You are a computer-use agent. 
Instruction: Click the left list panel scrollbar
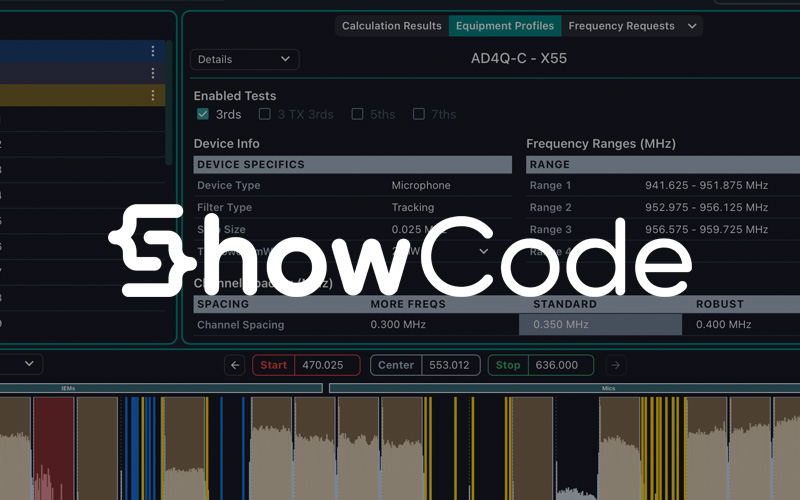click(169, 103)
